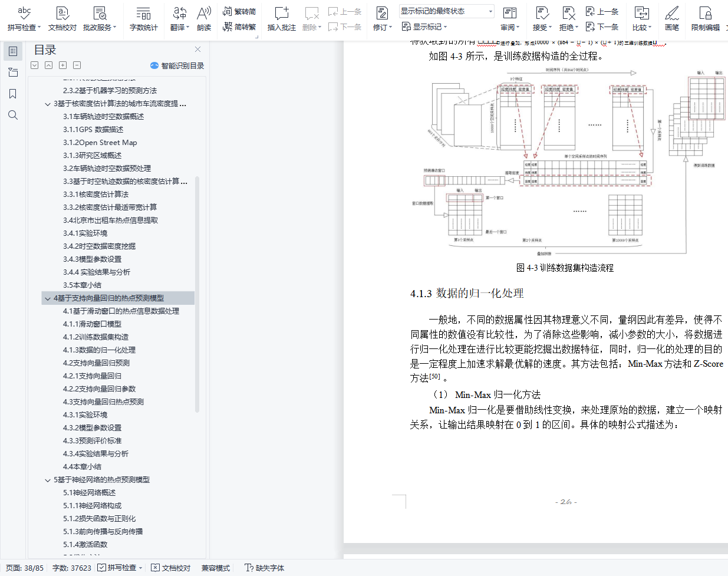Click the collapse-levels up-arrow icon in 目录 panel
728x576 pixels.
(x=49, y=65)
